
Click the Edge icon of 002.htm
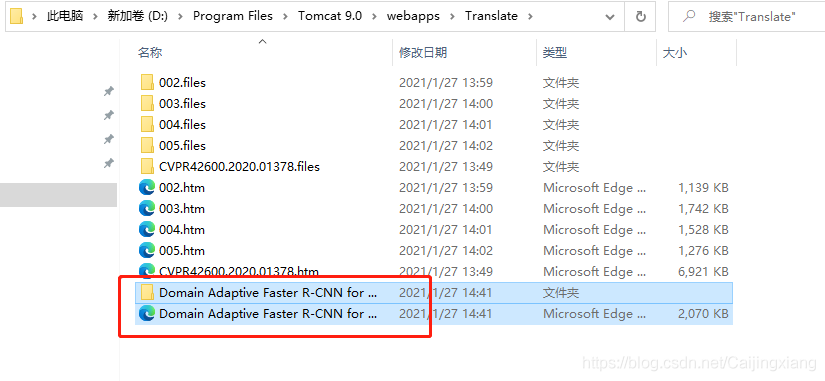(147, 188)
